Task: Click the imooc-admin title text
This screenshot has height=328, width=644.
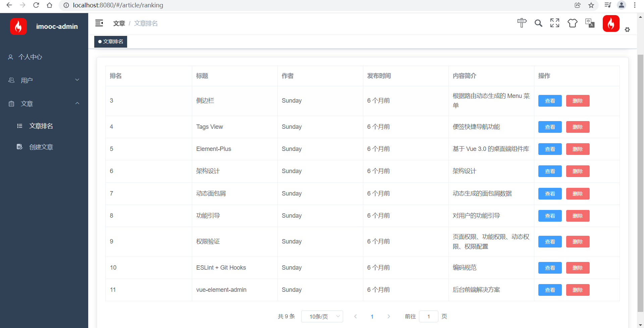Action: tap(57, 26)
